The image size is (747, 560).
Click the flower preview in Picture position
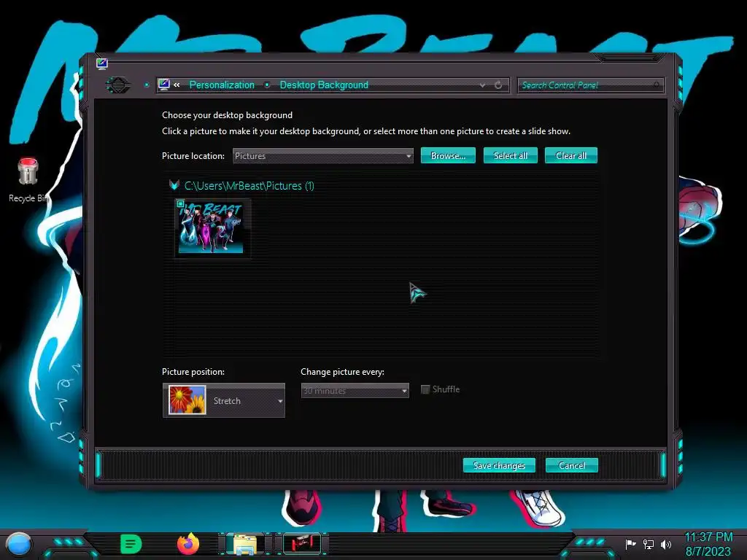(x=187, y=400)
